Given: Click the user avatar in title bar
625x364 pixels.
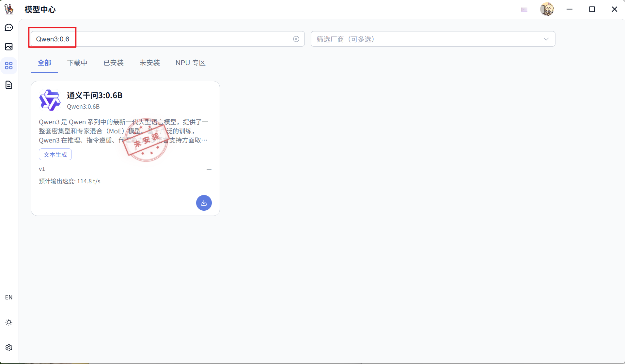Looking at the screenshot, I should click(x=547, y=9).
